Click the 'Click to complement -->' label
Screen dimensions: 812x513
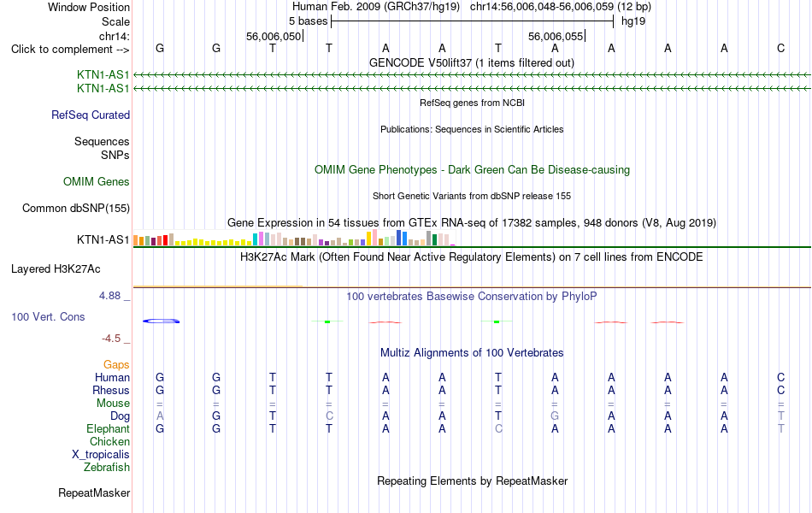coord(70,50)
